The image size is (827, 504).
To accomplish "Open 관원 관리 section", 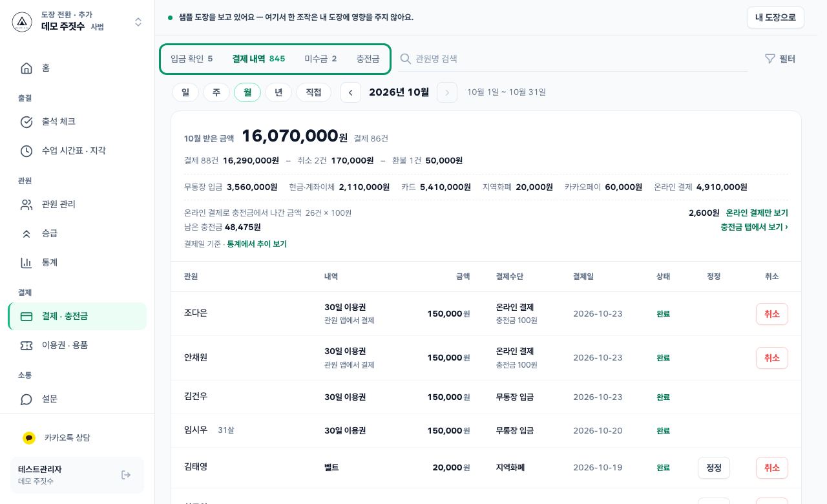I will click(x=78, y=204).
